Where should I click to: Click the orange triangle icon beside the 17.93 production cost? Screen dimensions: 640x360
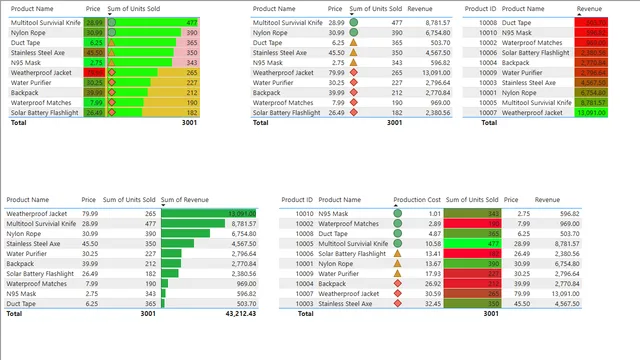click(x=398, y=273)
